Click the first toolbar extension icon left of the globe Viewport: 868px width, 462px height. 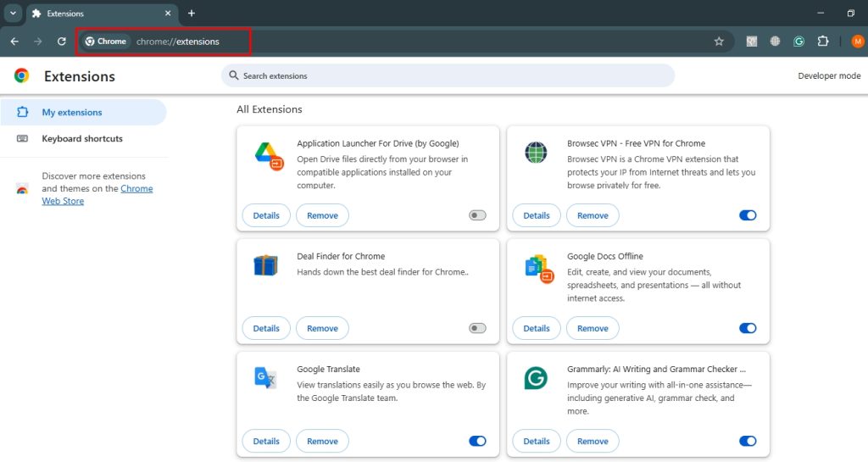[x=751, y=42]
